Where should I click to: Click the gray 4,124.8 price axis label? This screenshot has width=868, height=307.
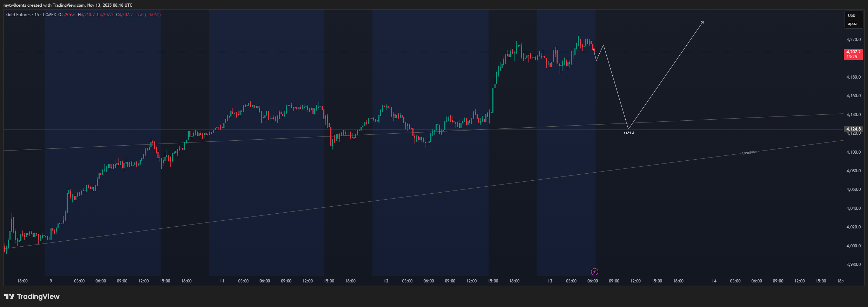pyautogui.click(x=853, y=129)
